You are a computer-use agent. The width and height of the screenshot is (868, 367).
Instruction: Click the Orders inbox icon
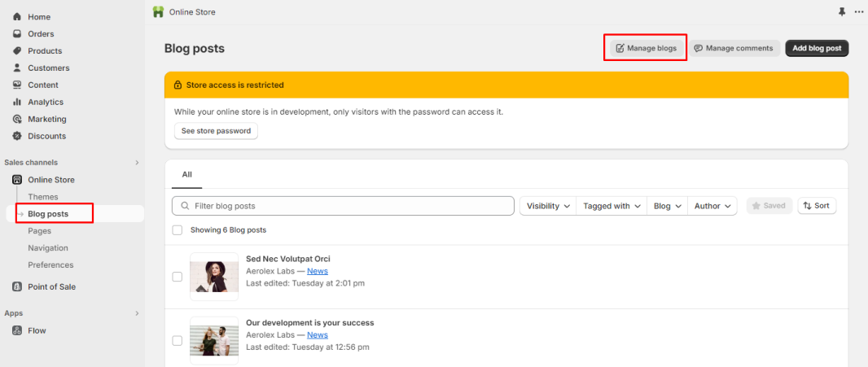pos(16,33)
